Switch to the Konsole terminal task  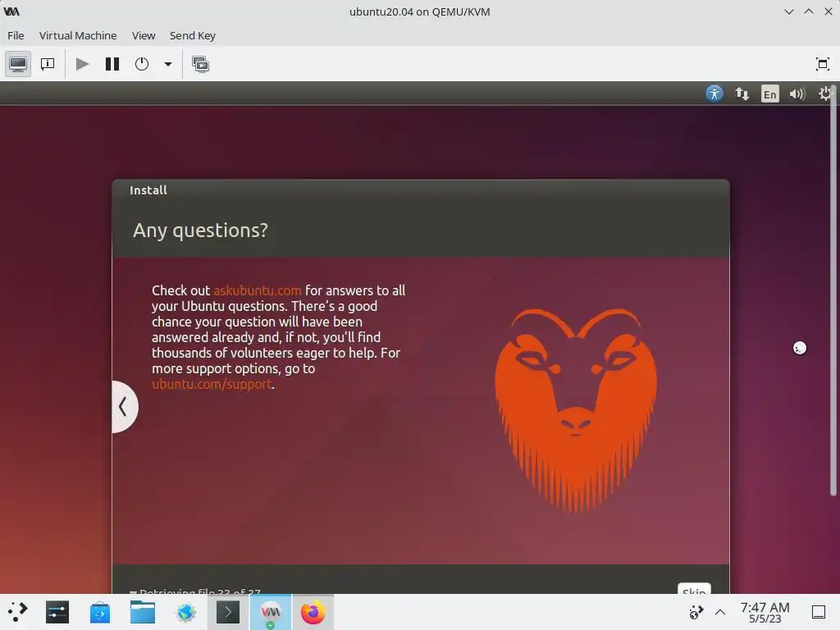tap(228, 612)
